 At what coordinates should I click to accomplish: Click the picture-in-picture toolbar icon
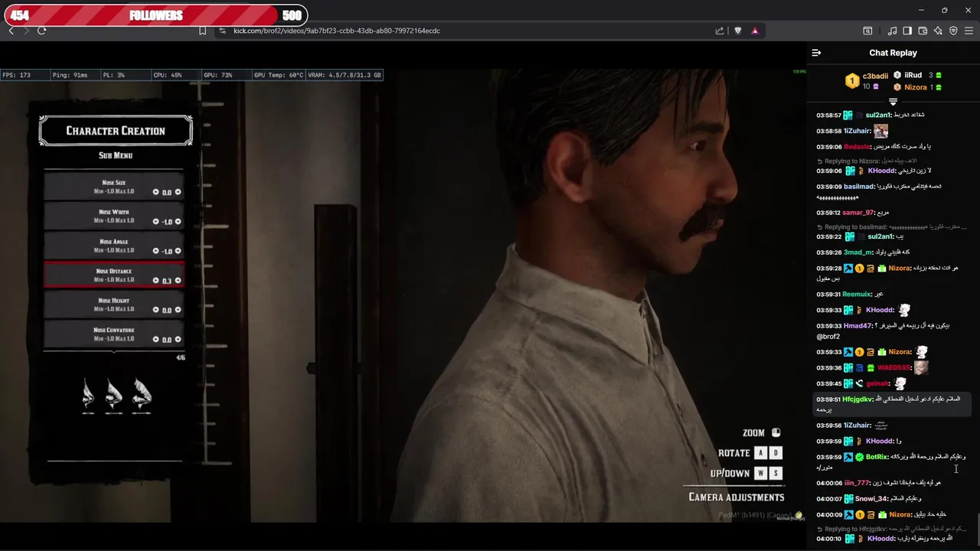867,31
